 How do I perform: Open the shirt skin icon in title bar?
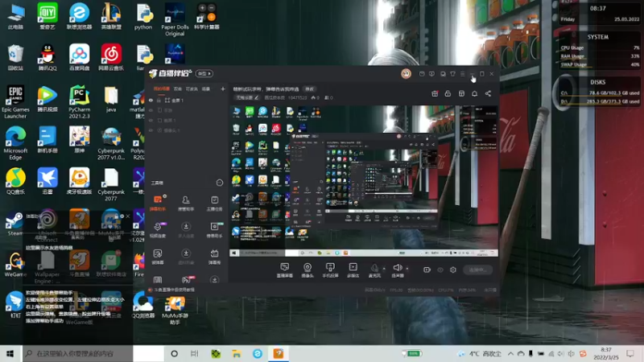pyautogui.click(x=452, y=74)
